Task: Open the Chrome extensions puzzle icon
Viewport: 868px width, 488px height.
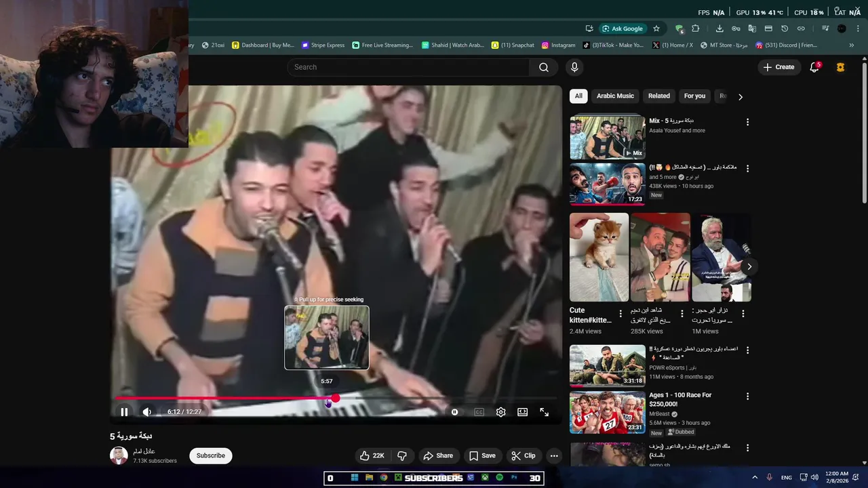Action: click(695, 28)
